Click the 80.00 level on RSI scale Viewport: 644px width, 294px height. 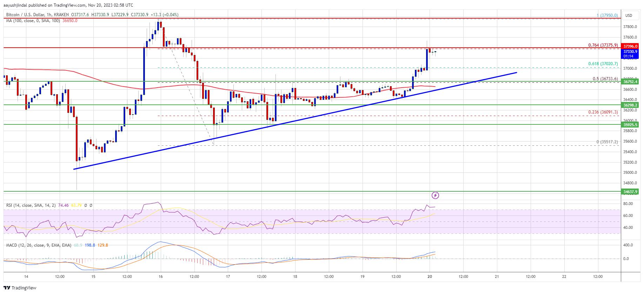pyautogui.click(x=628, y=204)
